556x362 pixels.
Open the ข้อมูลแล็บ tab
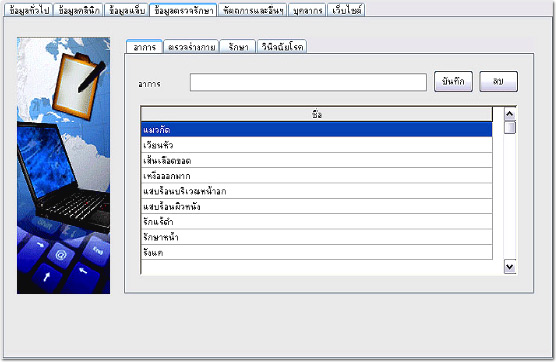127,10
